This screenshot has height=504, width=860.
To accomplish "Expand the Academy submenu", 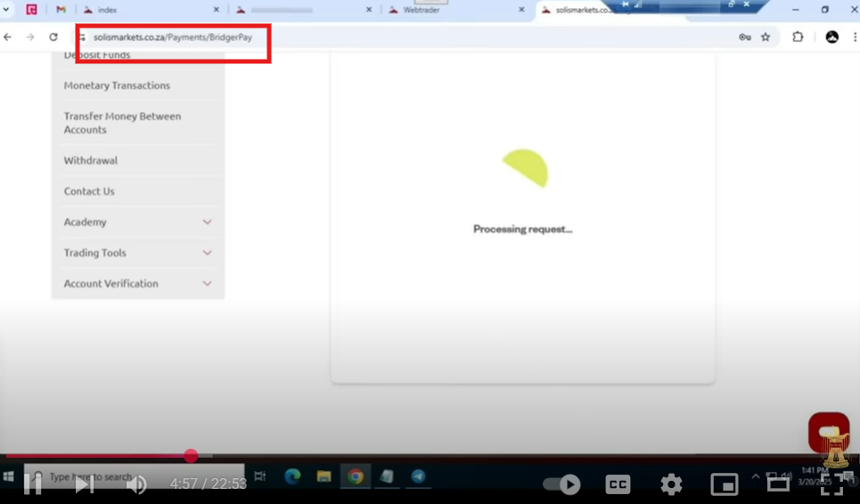I will [x=207, y=222].
